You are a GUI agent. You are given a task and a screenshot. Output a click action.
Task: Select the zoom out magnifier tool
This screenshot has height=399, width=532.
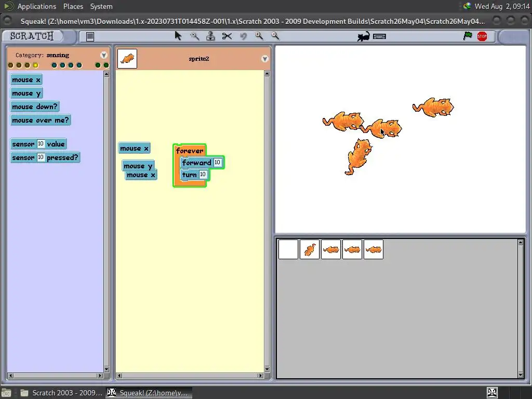point(275,36)
